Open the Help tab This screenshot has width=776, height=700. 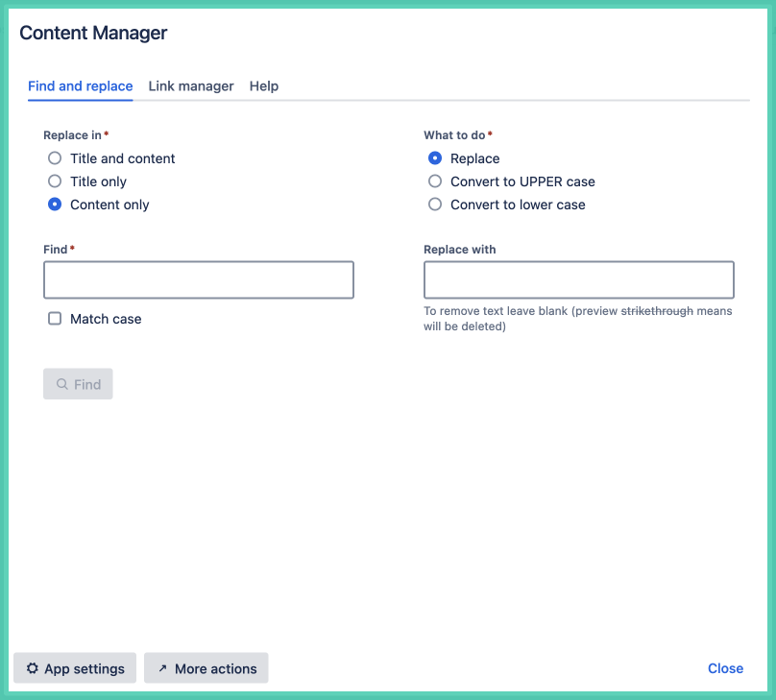(264, 86)
